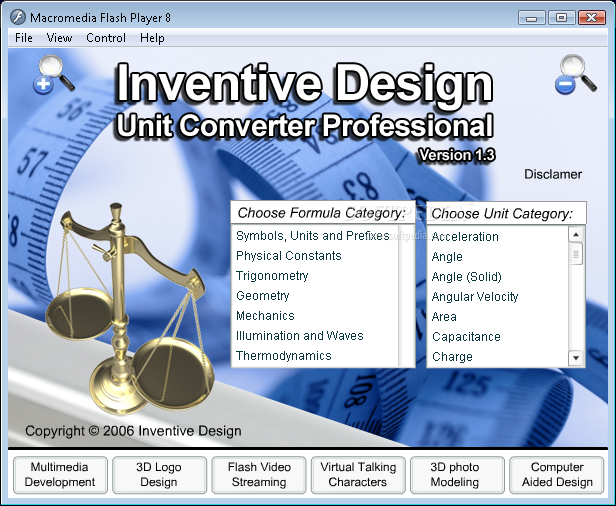Open the View menu
616x506 pixels.
pyautogui.click(x=59, y=38)
